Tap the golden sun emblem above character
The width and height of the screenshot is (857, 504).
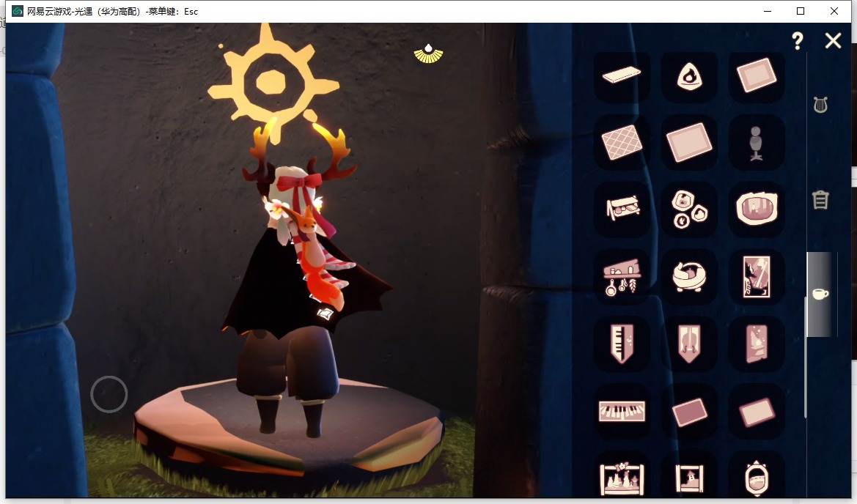[273, 83]
